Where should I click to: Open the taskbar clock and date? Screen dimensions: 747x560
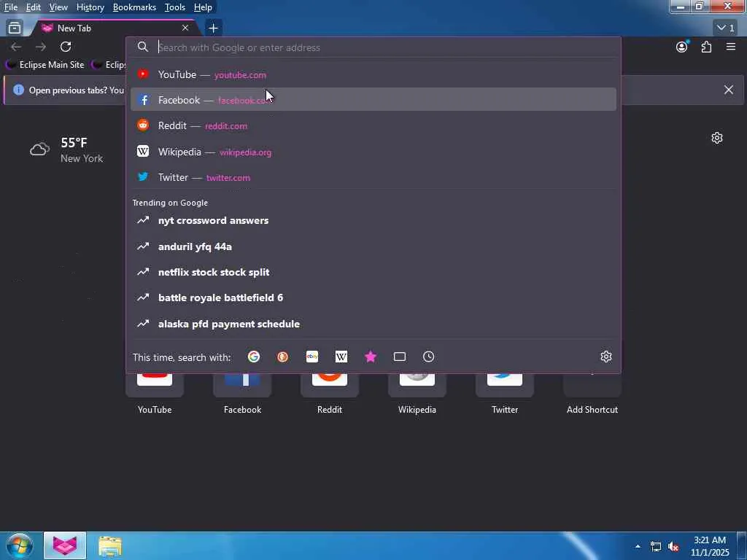point(710,546)
